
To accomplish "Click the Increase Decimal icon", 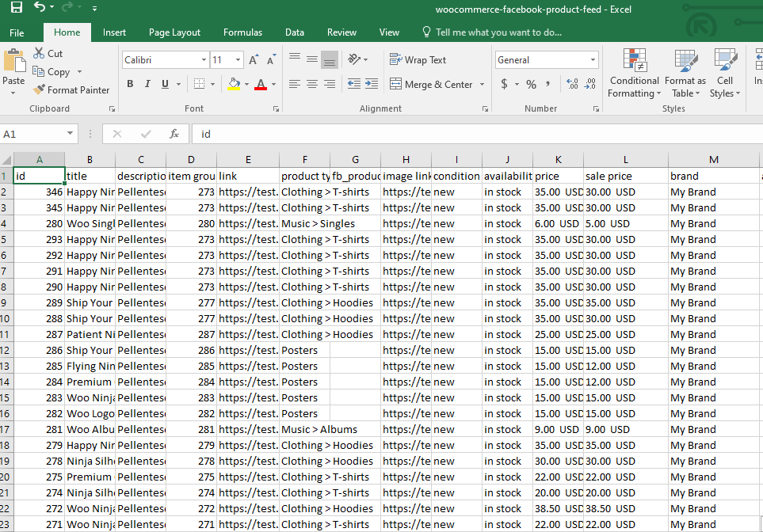I will [571, 84].
